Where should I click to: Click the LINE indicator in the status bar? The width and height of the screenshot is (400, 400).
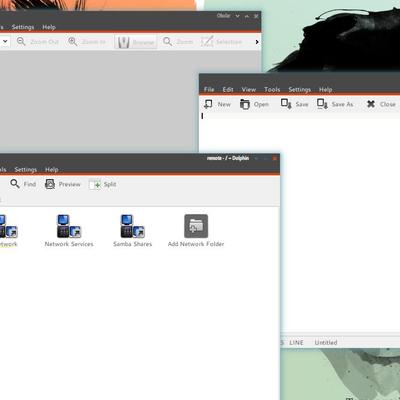pos(296,342)
